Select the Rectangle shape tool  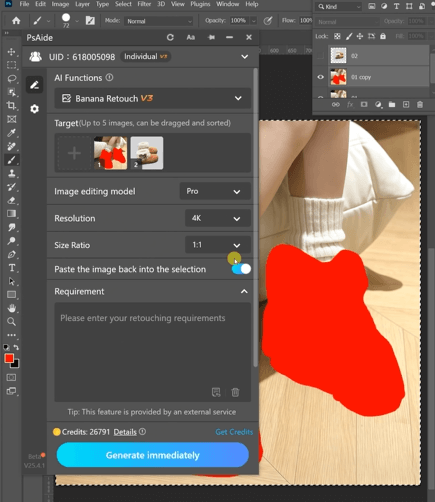point(11,295)
